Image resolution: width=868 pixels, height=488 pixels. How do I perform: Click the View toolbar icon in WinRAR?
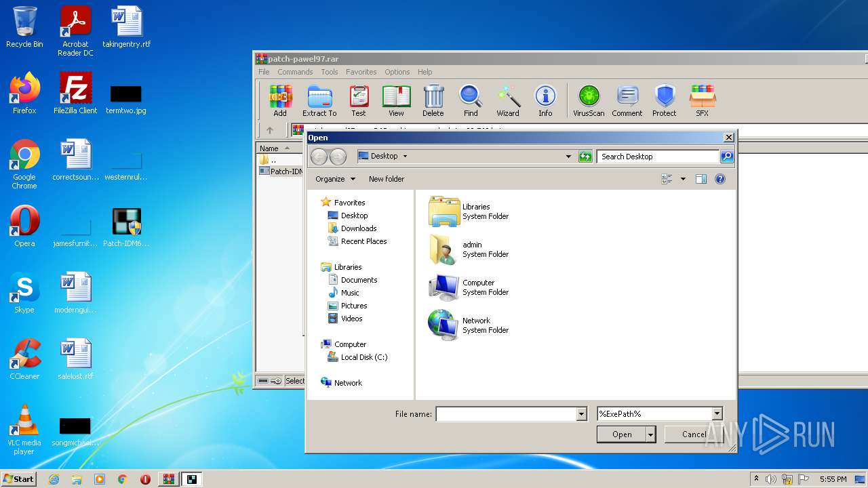point(397,101)
